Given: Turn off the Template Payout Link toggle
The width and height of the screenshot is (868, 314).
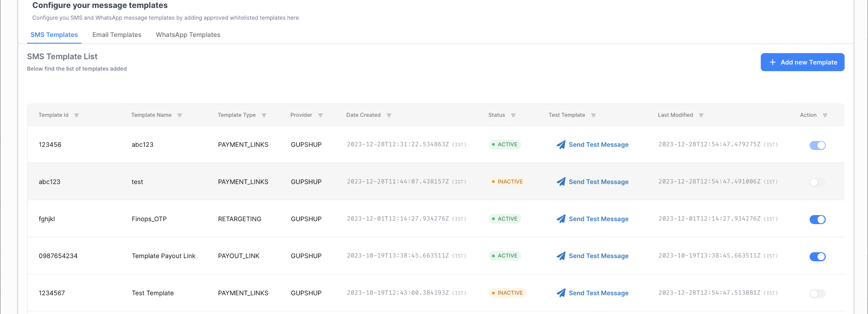Looking at the screenshot, I should [817, 257].
